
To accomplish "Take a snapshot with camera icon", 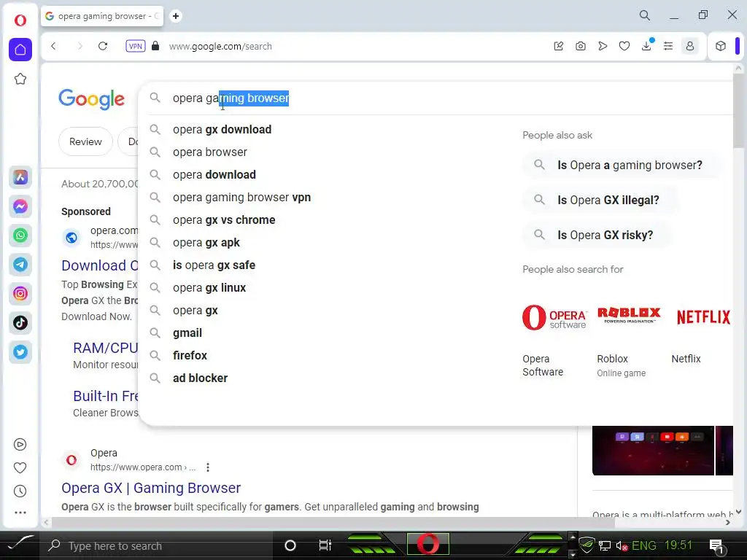I will point(580,46).
